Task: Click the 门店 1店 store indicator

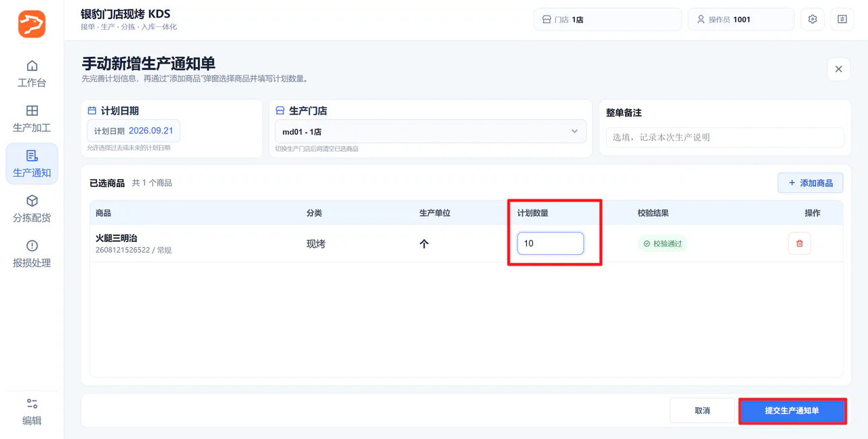Action: 608,20
